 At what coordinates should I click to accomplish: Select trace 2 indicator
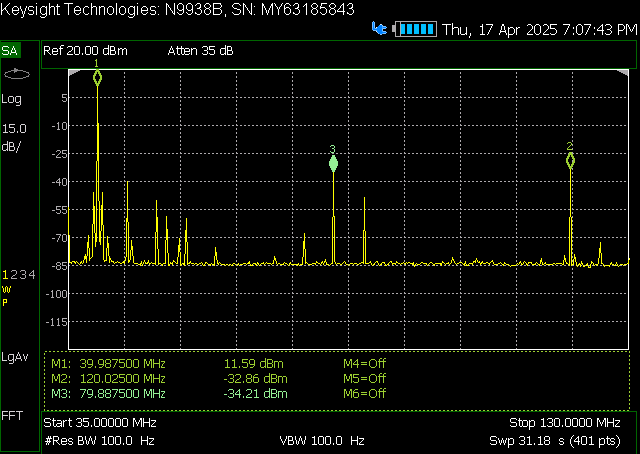[x=13, y=275]
